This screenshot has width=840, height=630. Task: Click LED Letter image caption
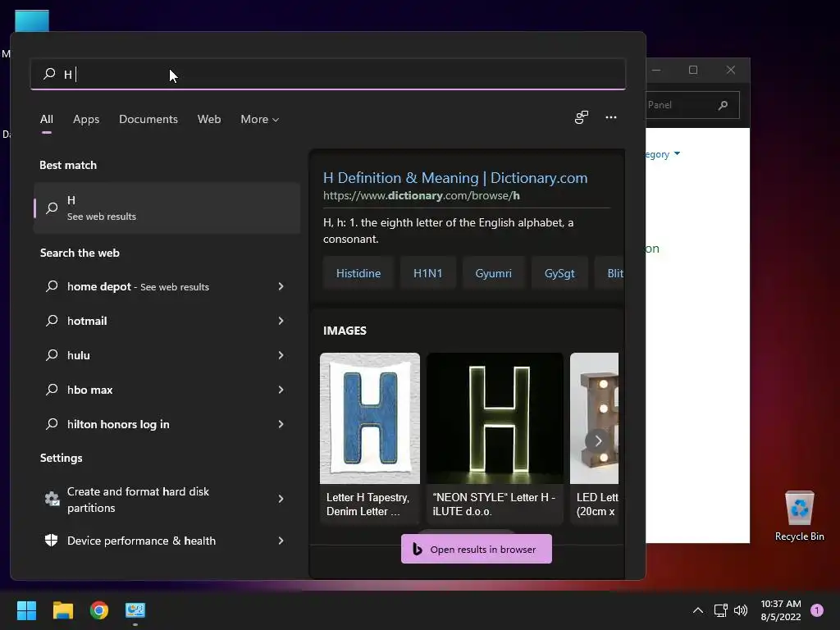[597, 504]
